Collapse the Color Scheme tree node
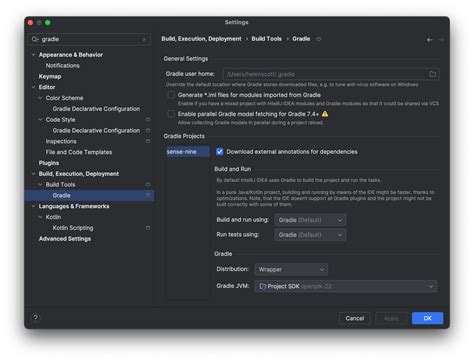 40,98
